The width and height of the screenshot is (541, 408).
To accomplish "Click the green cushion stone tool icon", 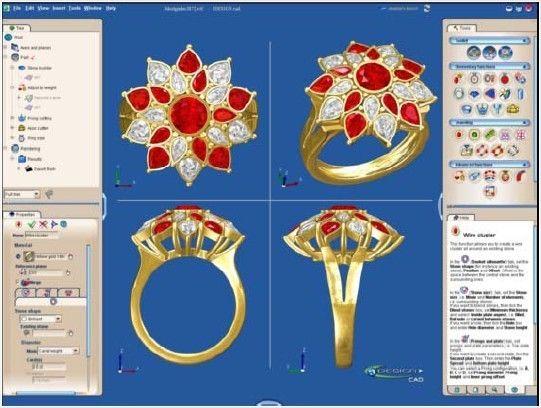I will (474, 135).
